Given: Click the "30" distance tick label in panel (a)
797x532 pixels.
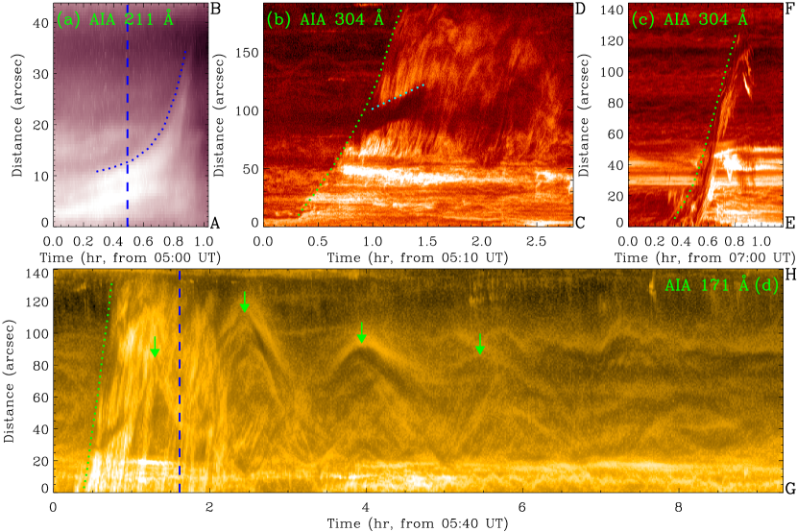Looking at the screenshot, I should (x=40, y=74).
